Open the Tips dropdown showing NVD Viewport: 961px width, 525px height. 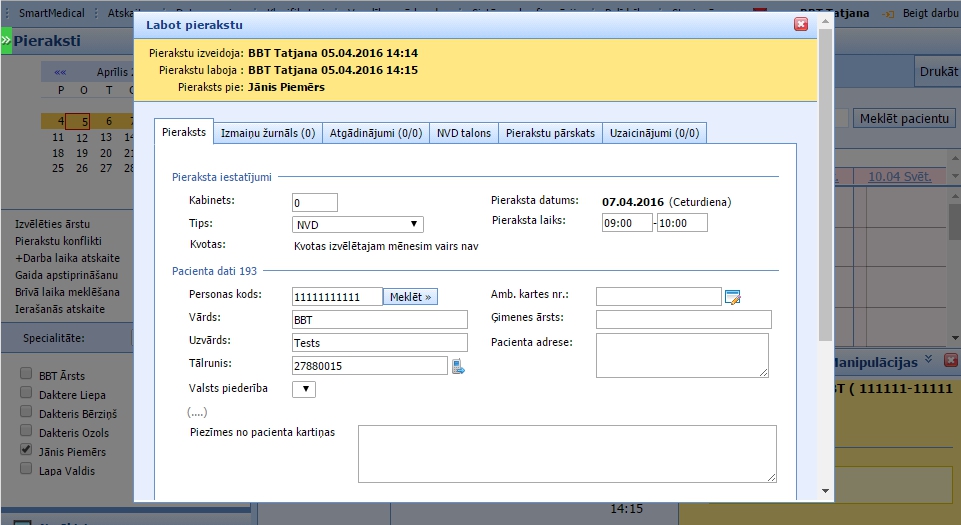tap(357, 225)
